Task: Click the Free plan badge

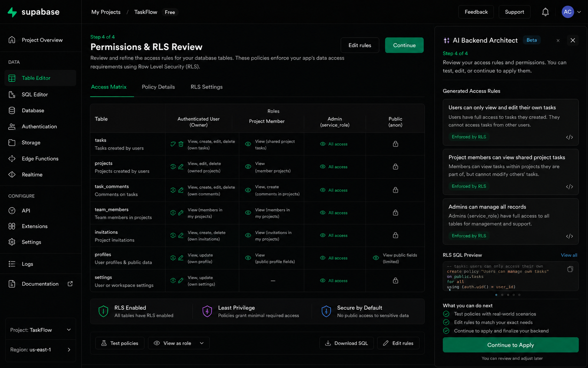Action: (170, 12)
